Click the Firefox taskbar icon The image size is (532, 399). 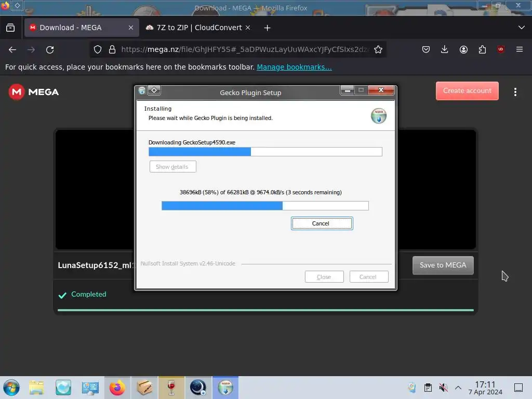117,388
